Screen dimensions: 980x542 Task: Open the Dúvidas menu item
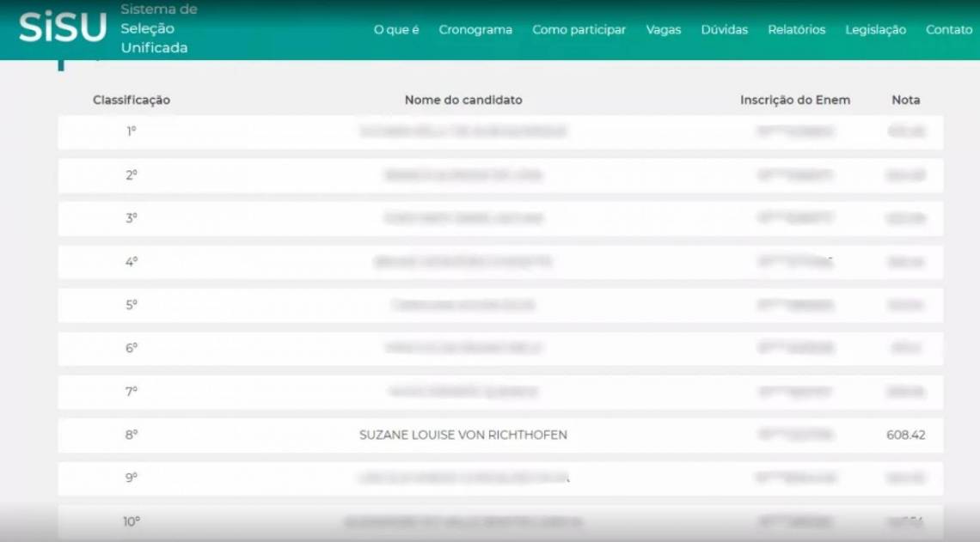coord(725,30)
